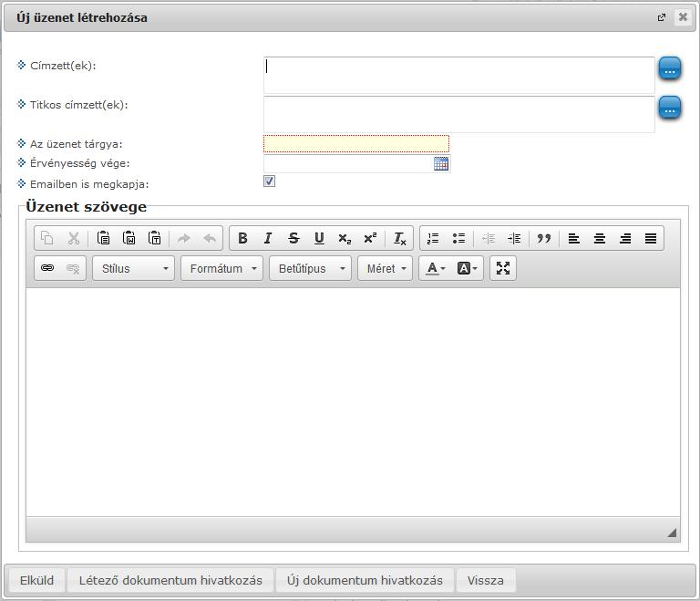Insert a numbered list
The image size is (700, 601).
(x=433, y=238)
